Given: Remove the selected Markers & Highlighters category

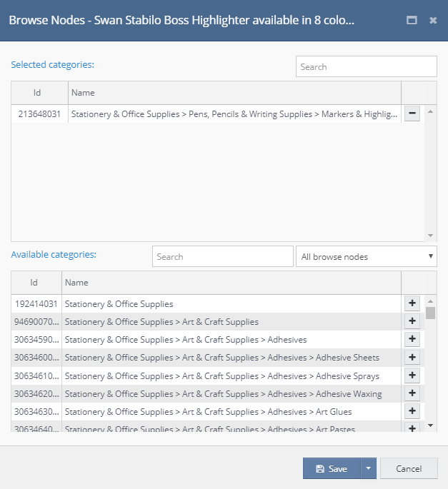Looking at the screenshot, I should click(412, 114).
